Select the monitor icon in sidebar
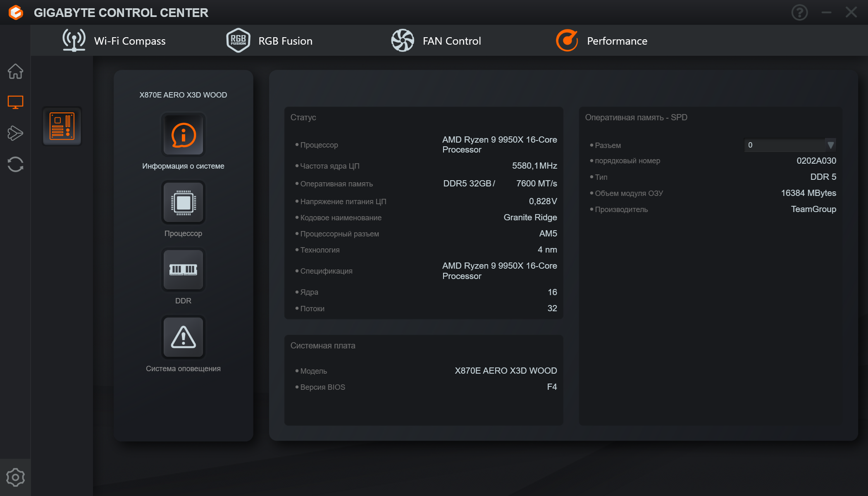This screenshot has height=496, width=868. tap(15, 102)
